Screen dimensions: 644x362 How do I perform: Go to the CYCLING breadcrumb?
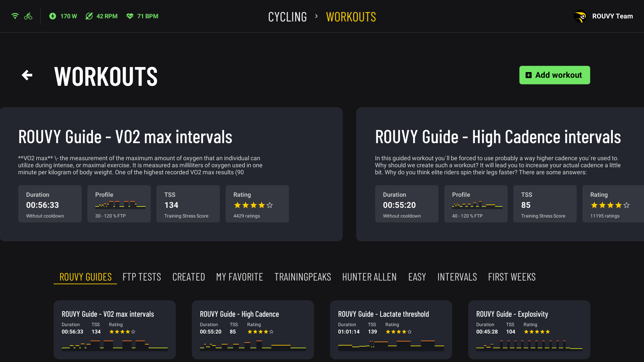(x=287, y=17)
